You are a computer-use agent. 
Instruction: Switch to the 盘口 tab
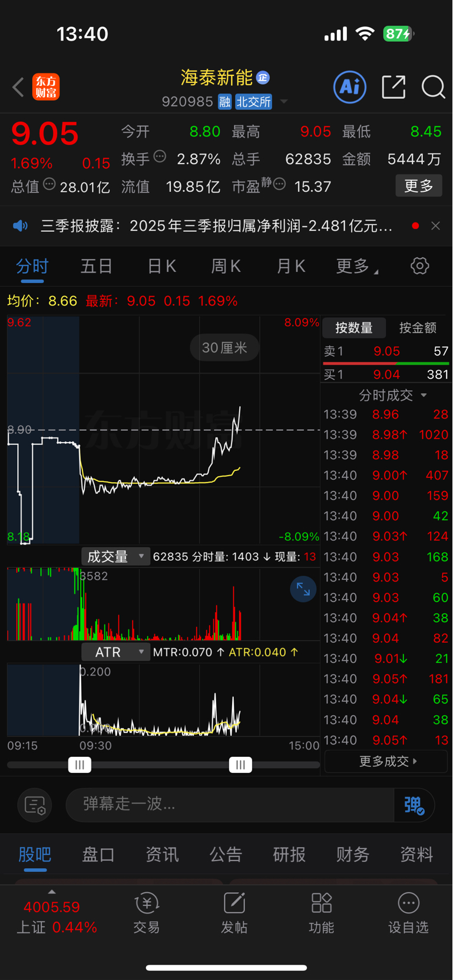click(98, 855)
